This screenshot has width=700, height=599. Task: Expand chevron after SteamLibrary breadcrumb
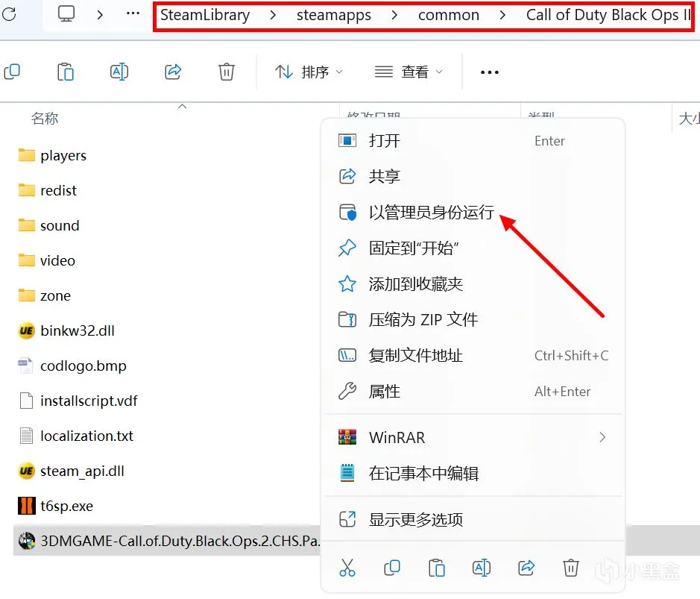[273, 15]
